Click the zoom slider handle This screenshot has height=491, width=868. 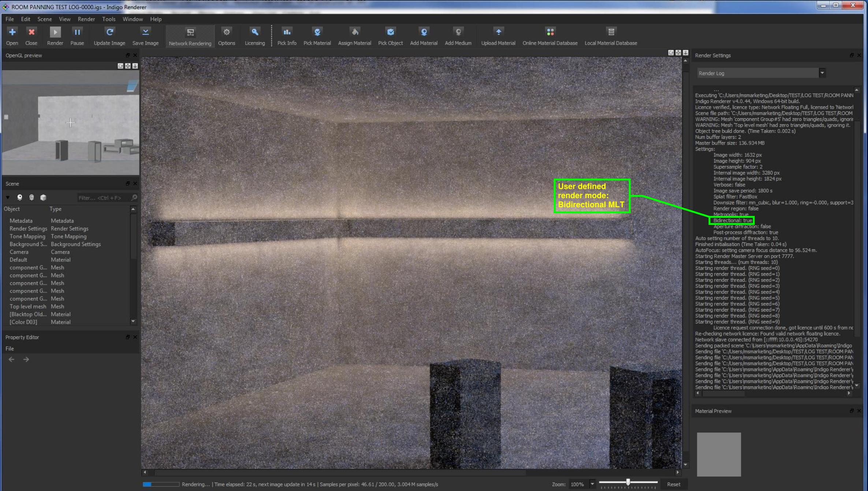(x=628, y=482)
